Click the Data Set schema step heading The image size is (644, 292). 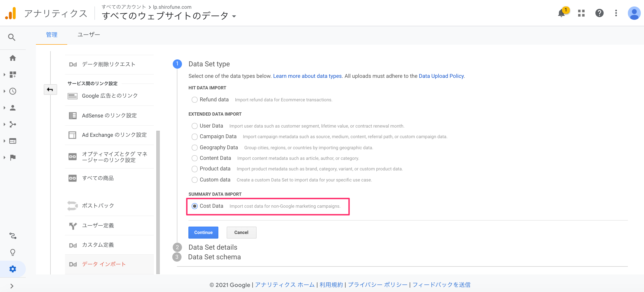click(214, 257)
